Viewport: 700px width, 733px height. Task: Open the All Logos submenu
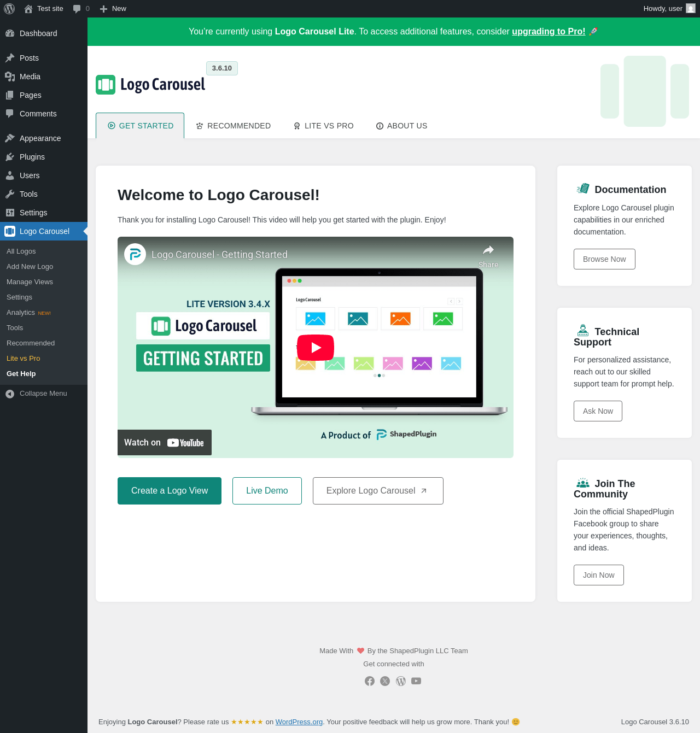pos(44,251)
